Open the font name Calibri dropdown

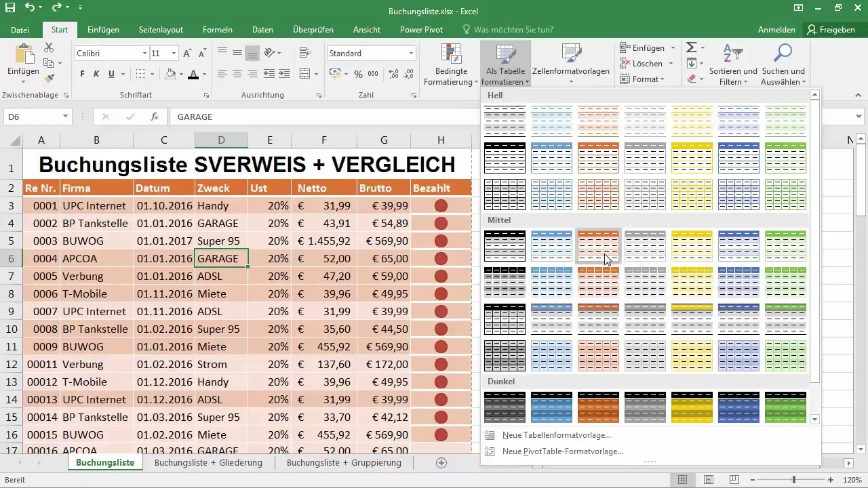point(145,53)
